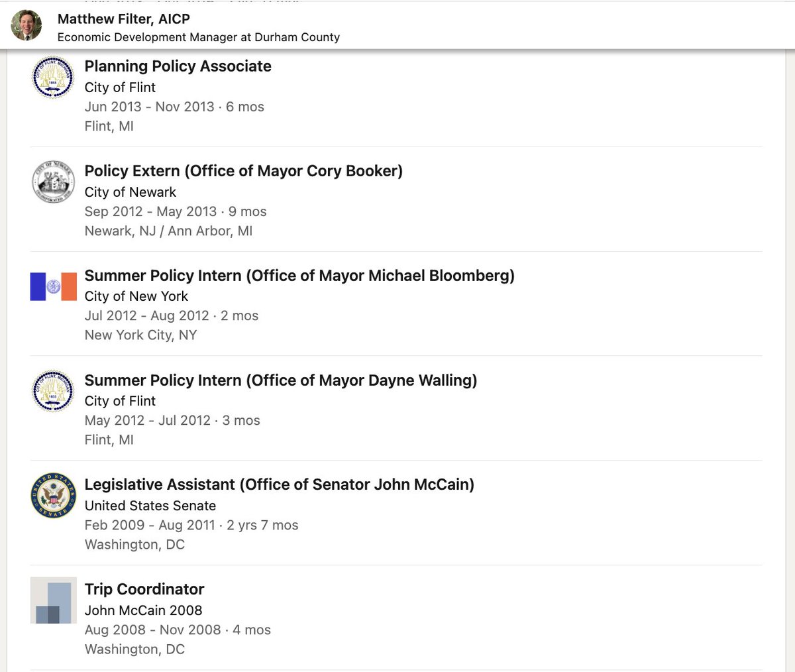Image resolution: width=795 pixels, height=672 pixels.
Task: Open the Planning Policy Associate position title
Action: 178,66
